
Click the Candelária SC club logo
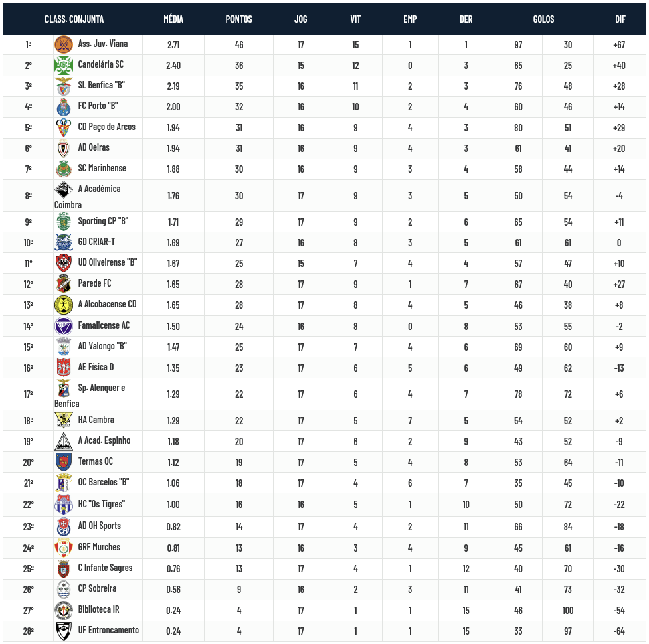(x=63, y=66)
